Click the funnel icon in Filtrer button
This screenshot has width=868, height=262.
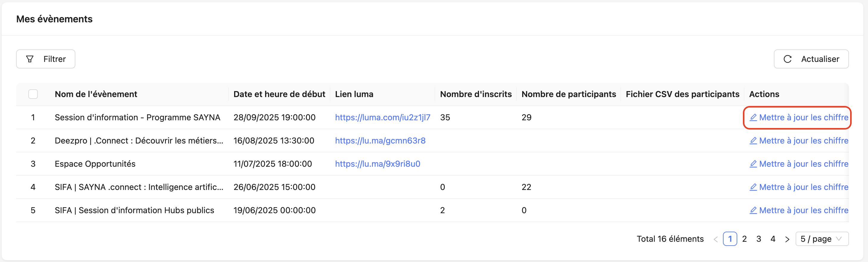point(30,59)
